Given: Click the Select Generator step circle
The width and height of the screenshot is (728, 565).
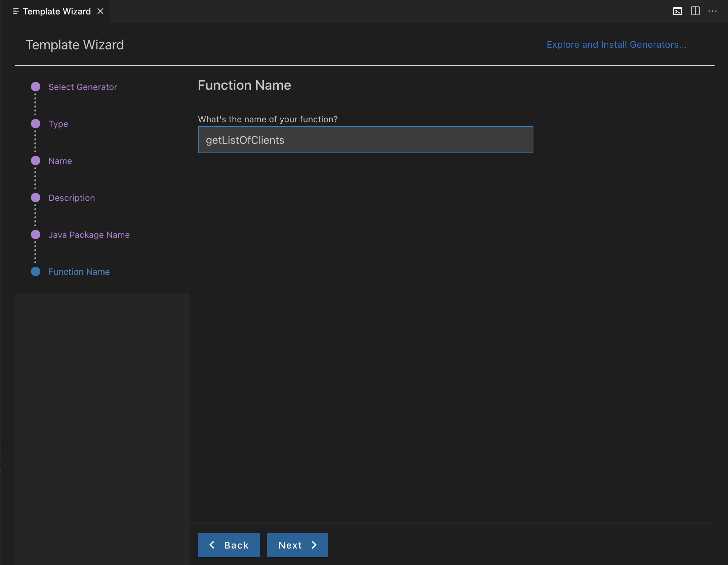Looking at the screenshot, I should tap(36, 87).
